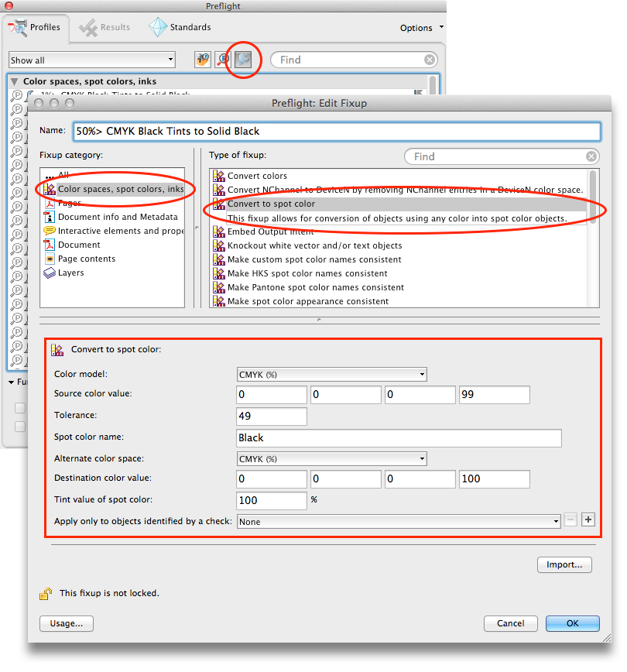This screenshot has width=627, height=672.
Task: Click the Convert to spot color header icon
Action: point(57,350)
